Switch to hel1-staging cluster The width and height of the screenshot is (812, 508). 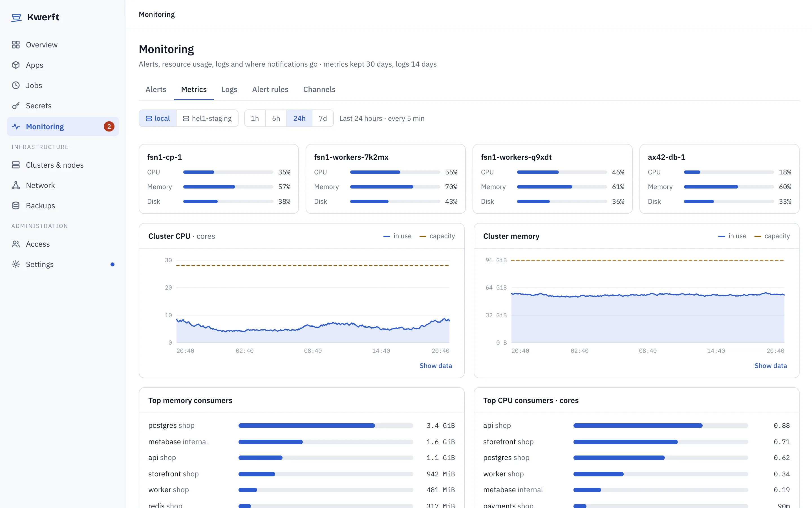click(x=207, y=118)
